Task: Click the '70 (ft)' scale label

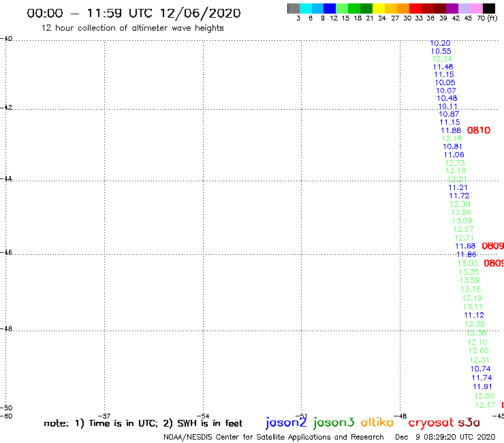Action: (x=487, y=18)
